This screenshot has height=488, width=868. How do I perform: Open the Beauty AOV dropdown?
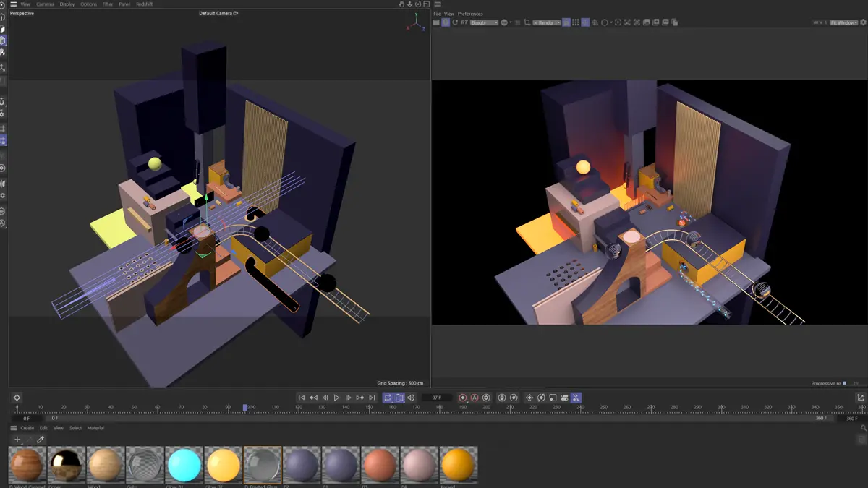coord(485,22)
